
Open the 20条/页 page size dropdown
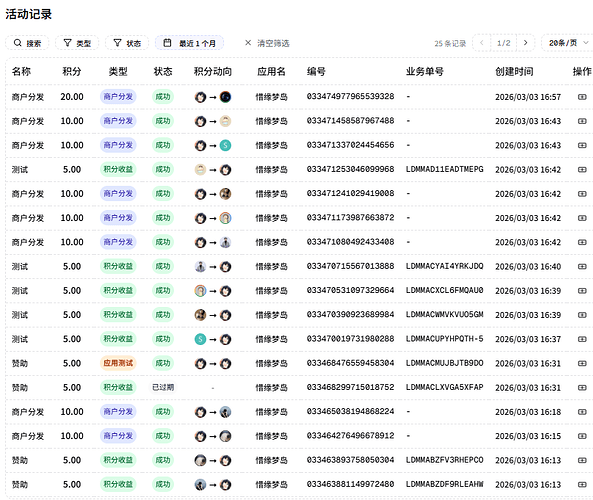click(568, 43)
